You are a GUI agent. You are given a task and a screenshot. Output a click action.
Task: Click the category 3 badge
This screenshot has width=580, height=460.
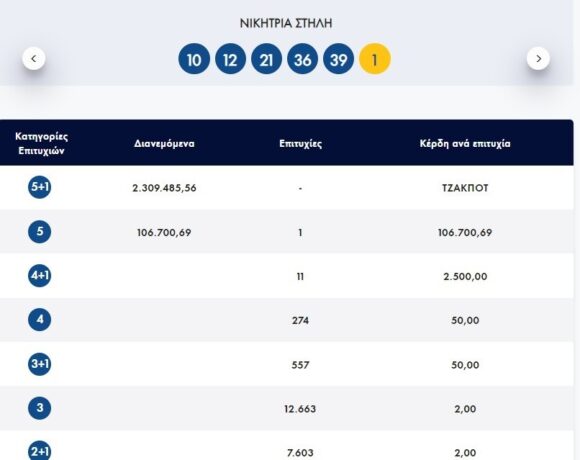[40, 408]
